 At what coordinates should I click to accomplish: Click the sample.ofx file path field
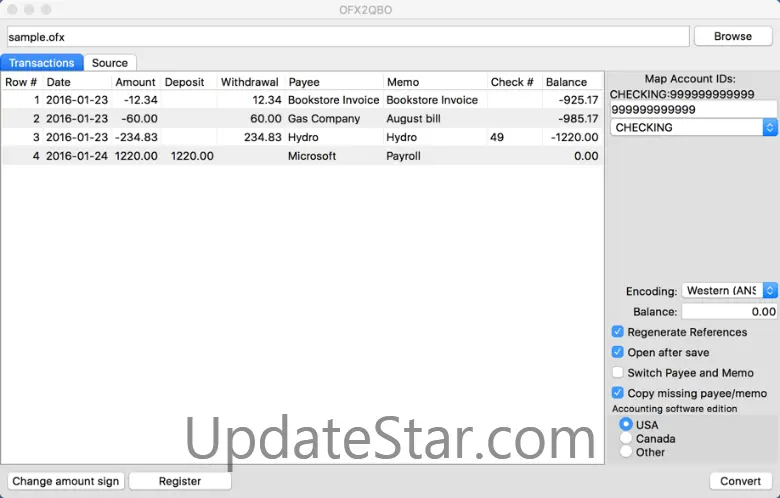(x=348, y=37)
